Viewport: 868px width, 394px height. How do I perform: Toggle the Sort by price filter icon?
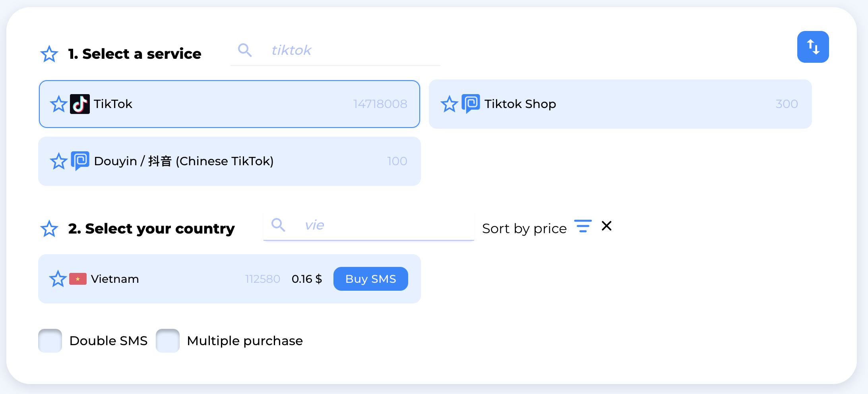pos(583,226)
